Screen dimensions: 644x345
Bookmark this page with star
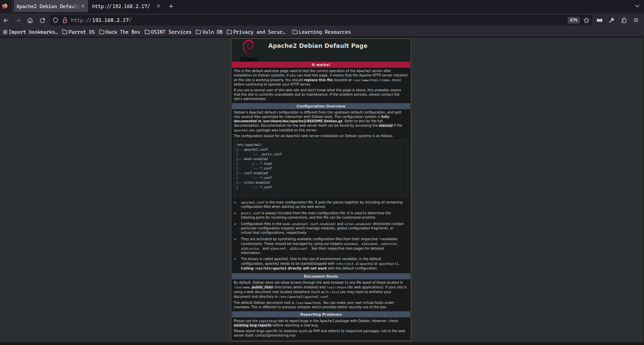point(586,20)
